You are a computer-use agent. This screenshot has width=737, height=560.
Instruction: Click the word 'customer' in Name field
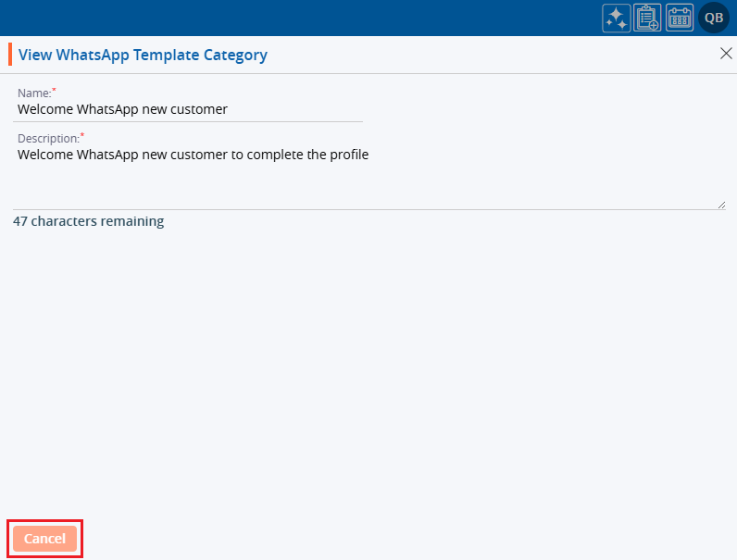[x=199, y=109]
